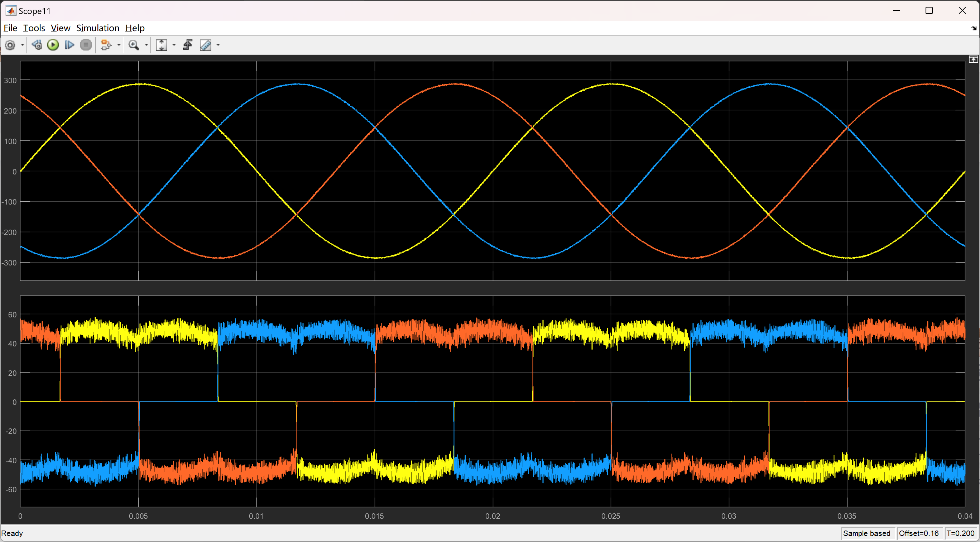Click the Highlight Simulink Block icon
Viewport: 980px width, 542px height.
click(x=105, y=45)
